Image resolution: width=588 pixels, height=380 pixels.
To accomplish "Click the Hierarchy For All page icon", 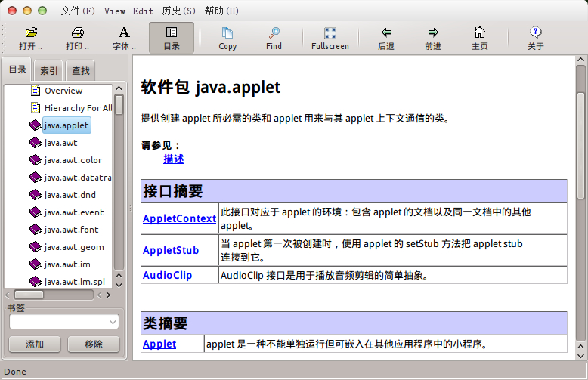I will [x=36, y=108].
